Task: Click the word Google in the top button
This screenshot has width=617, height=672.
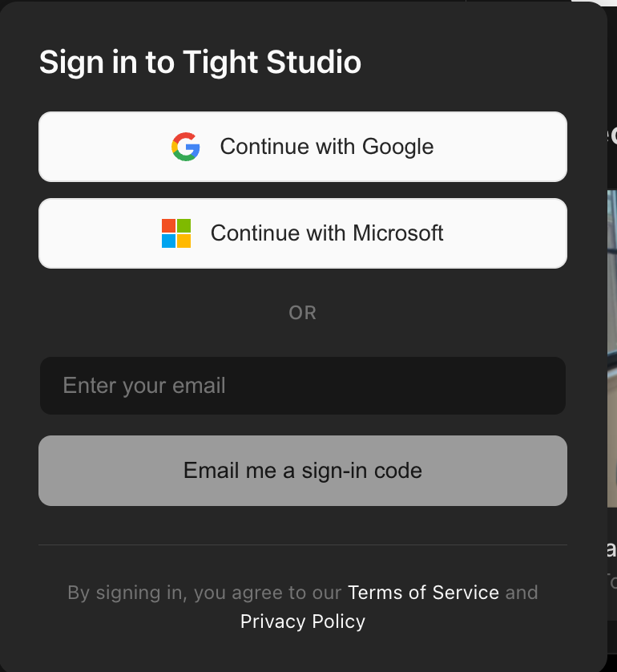Action: pos(397,147)
